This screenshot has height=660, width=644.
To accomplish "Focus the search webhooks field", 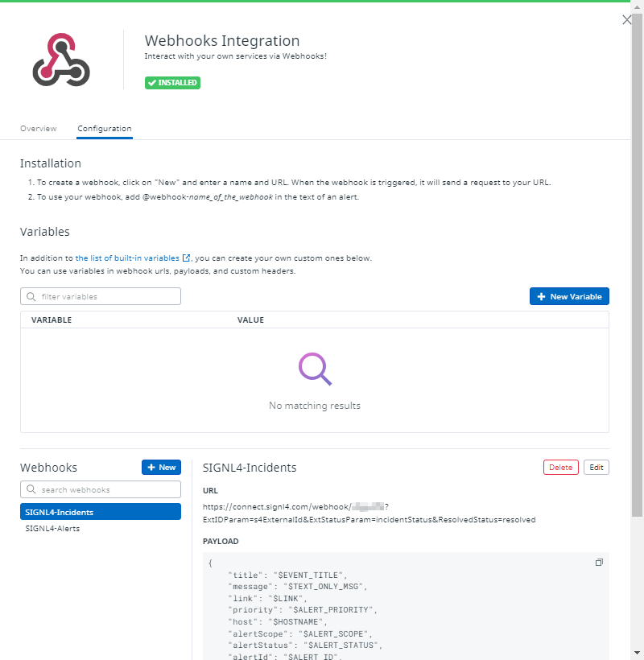I will [x=101, y=489].
